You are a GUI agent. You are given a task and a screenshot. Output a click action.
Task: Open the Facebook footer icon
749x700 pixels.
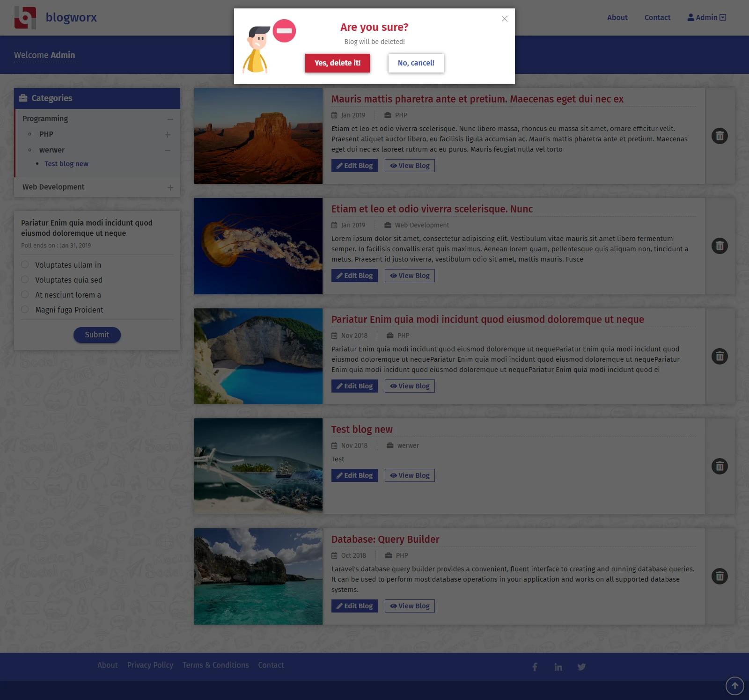(x=535, y=667)
